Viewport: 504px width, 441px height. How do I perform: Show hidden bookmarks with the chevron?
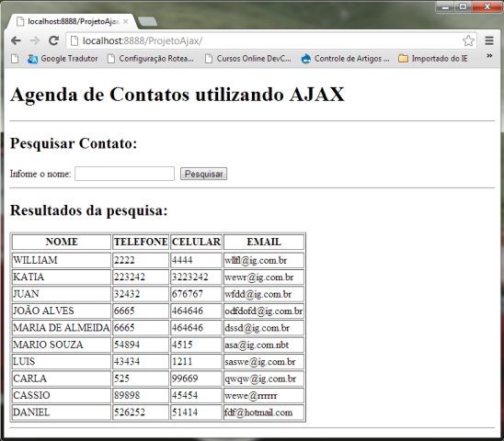click(x=489, y=56)
